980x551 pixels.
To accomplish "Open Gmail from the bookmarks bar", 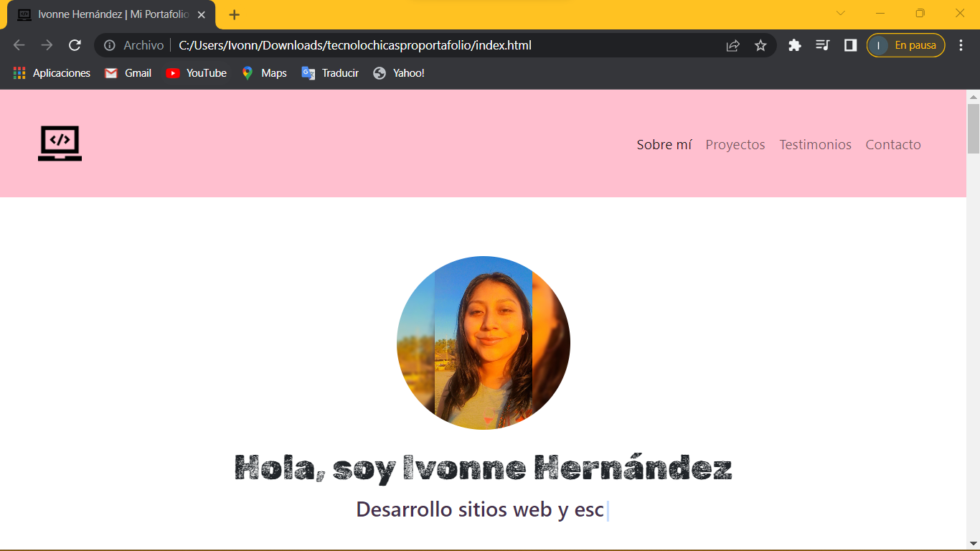I will coord(128,72).
